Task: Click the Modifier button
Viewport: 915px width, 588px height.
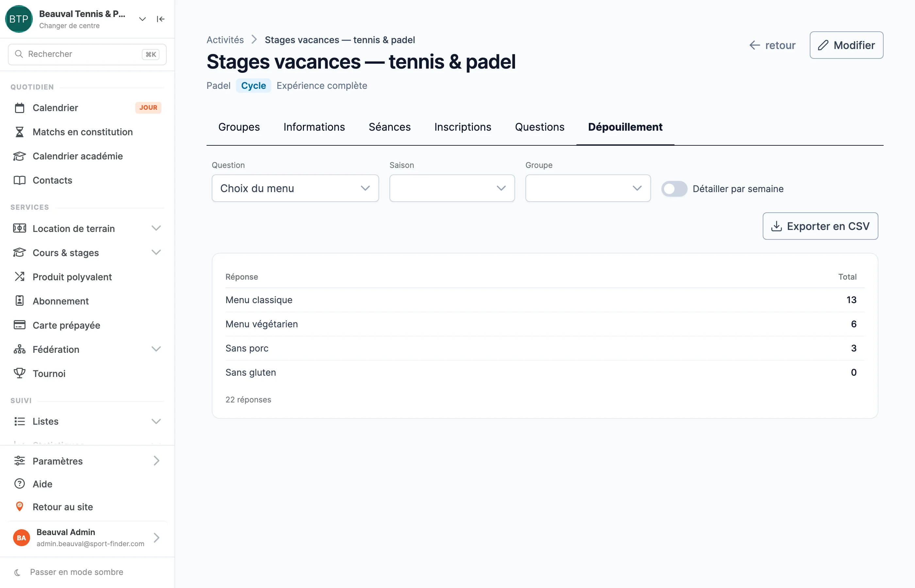Action: 846,45
